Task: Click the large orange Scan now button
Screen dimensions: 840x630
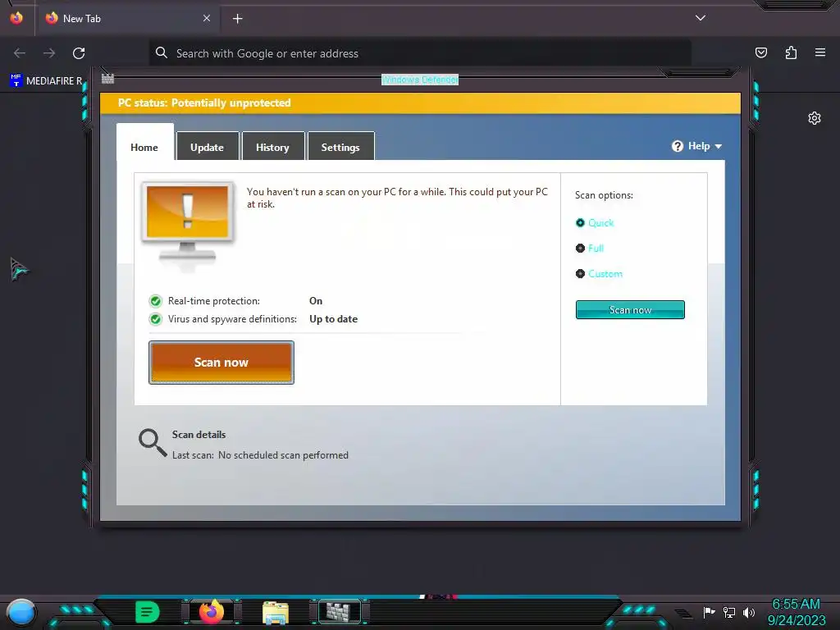Action: (221, 362)
